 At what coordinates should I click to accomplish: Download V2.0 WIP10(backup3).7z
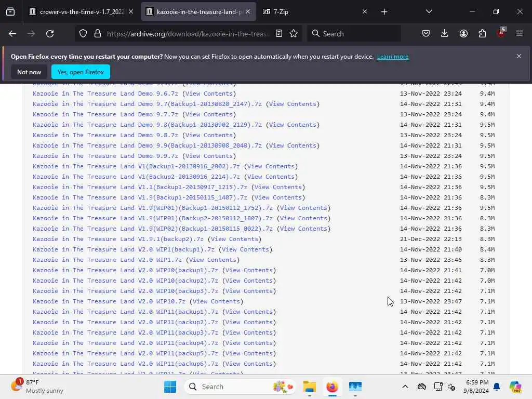pyautogui.click(x=126, y=291)
